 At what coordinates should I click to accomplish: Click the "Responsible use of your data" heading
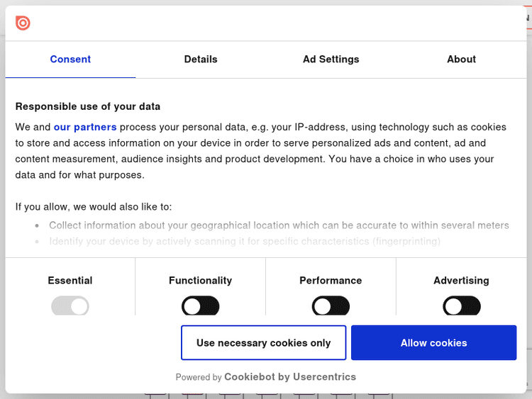pyautogui.click(x=88, y=107)
